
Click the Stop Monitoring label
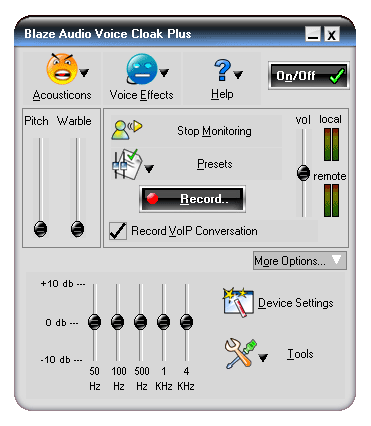click(x=214, y=131)
